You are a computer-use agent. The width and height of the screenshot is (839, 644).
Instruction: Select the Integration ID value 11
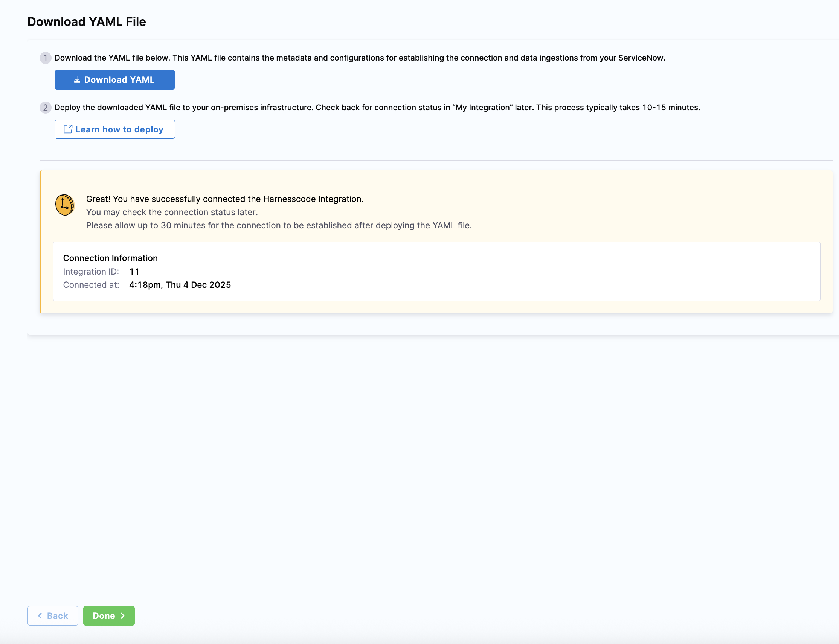134,272
